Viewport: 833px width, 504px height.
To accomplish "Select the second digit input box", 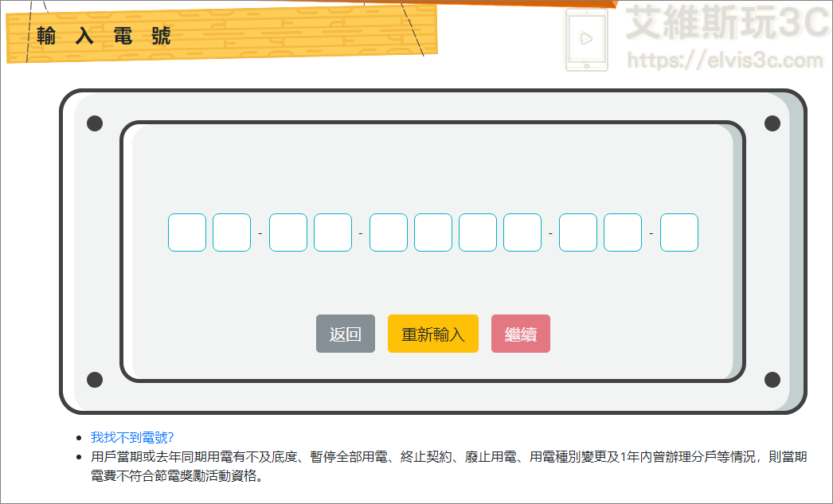I will coord(232,232).
